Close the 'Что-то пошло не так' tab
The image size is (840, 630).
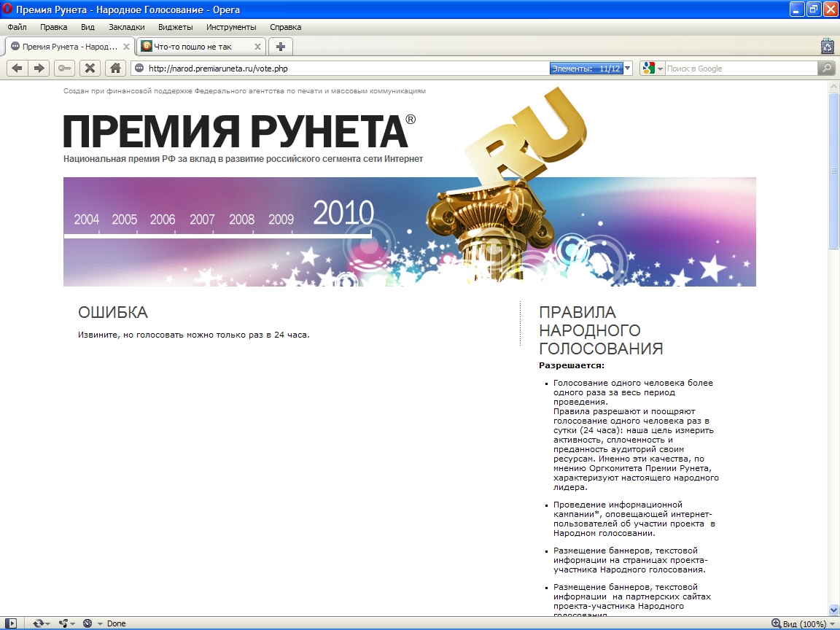click(257, 47)
